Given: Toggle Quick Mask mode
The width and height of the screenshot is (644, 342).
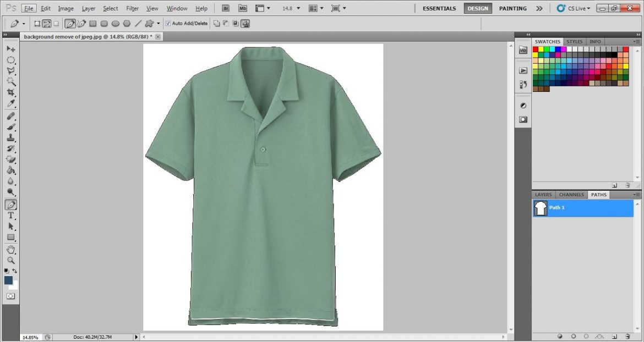Looking at the screenshot, I should (x=10, y=296).
